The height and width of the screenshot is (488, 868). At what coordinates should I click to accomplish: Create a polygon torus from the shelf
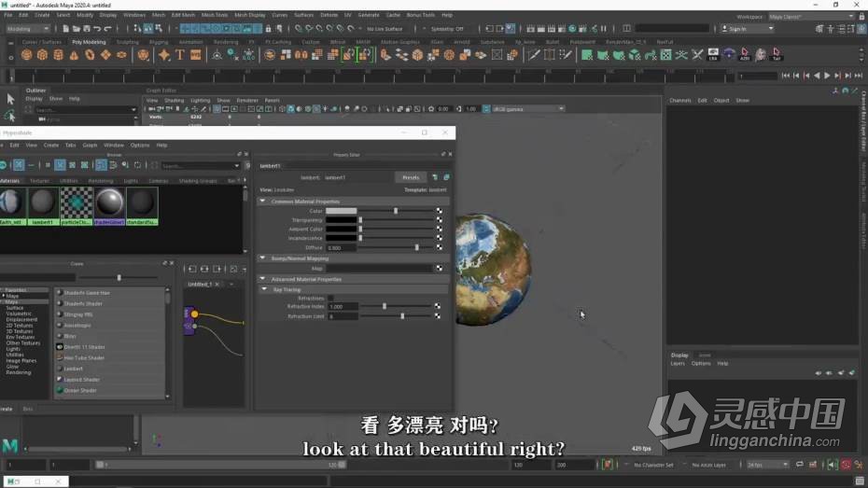(x=90, y=55)
